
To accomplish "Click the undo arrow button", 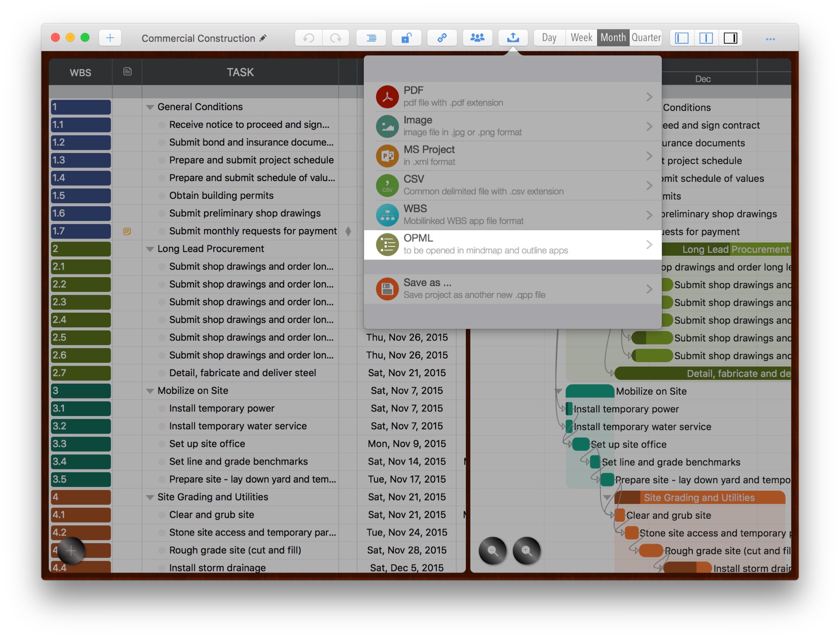I will click(x=308, y=38).
